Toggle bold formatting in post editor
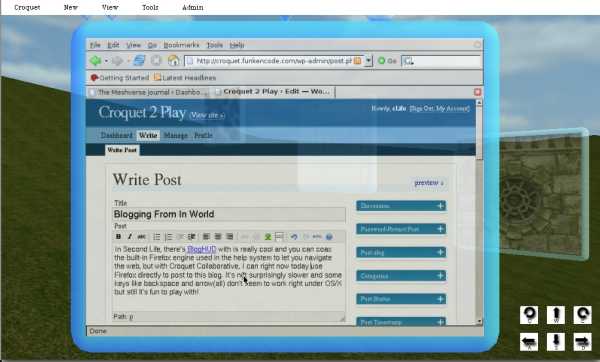 pyautogui.click(x=119, y=237)
